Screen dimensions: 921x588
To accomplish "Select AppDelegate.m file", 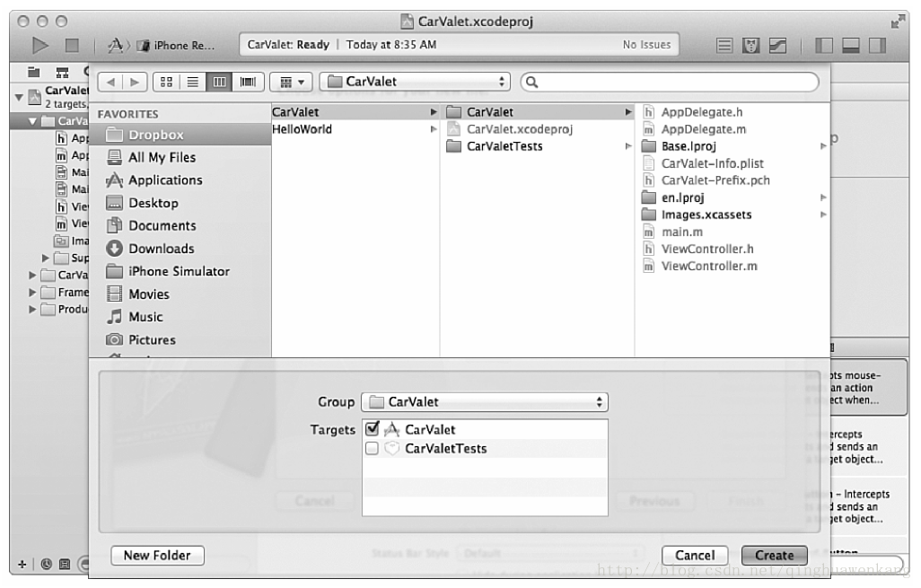I will (x=732, y=129).
